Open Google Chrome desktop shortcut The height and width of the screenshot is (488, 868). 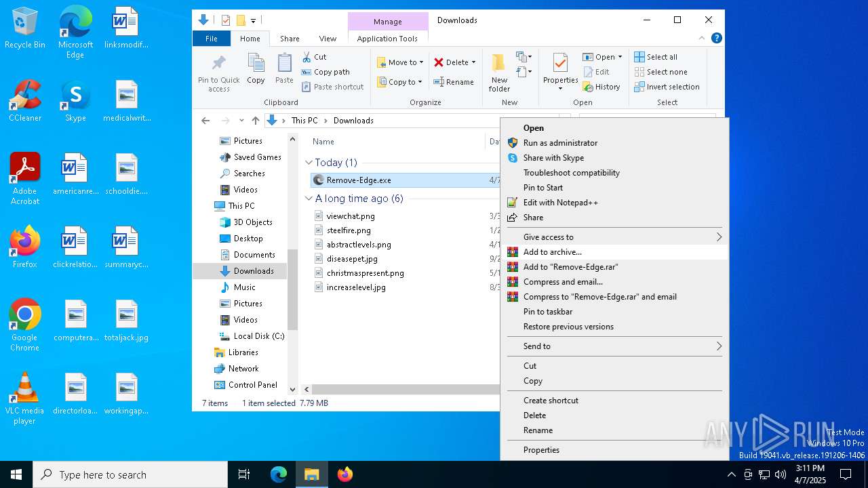click(x=25, y=325)
